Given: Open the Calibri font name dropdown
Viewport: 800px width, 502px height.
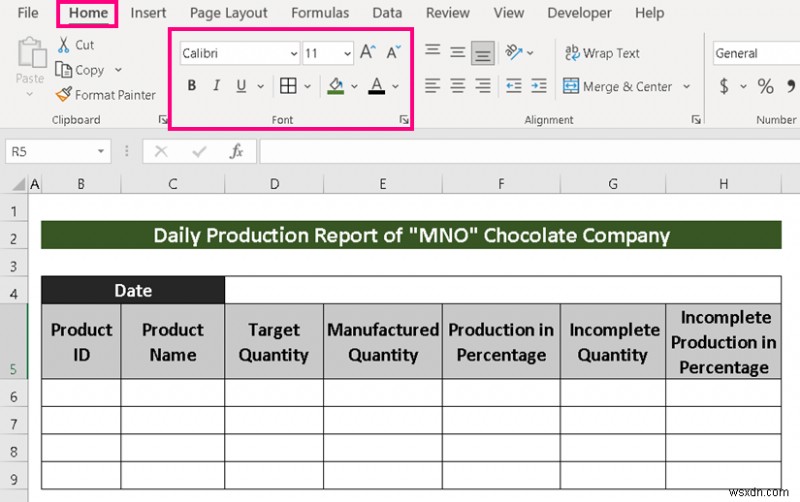Looking at the screenshot, I should [294, 54].
